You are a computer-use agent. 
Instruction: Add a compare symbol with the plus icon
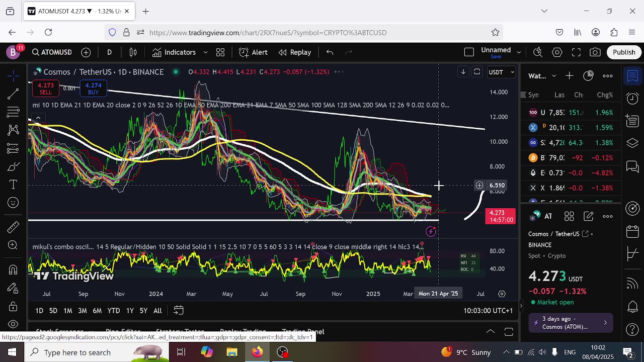(x=86, y=52)
